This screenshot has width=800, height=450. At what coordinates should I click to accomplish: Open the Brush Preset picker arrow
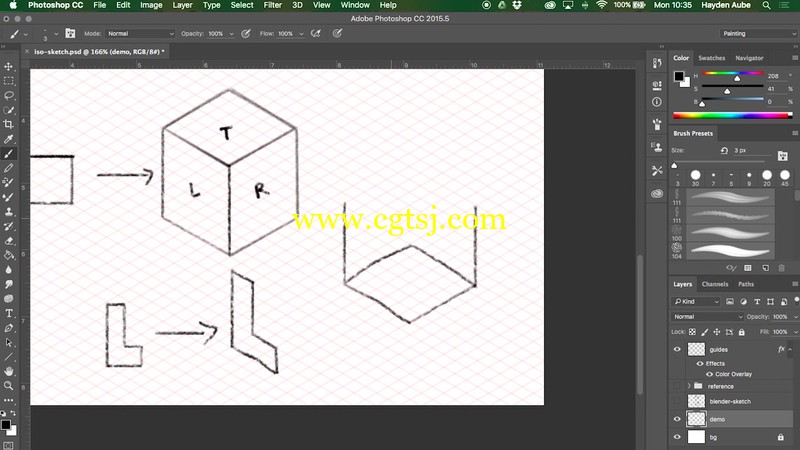coord(56,34)
